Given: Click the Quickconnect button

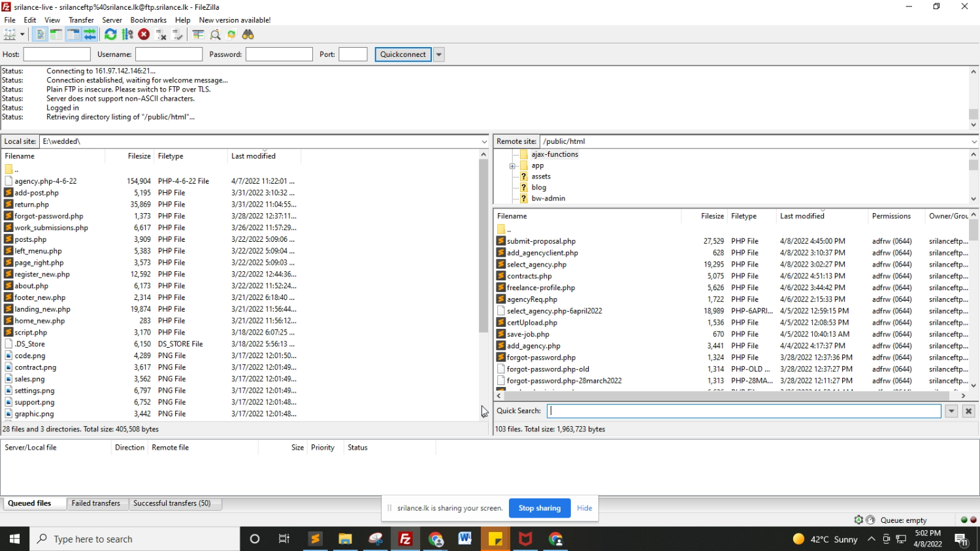Looking at the screenshot, I should coord(402,54).
